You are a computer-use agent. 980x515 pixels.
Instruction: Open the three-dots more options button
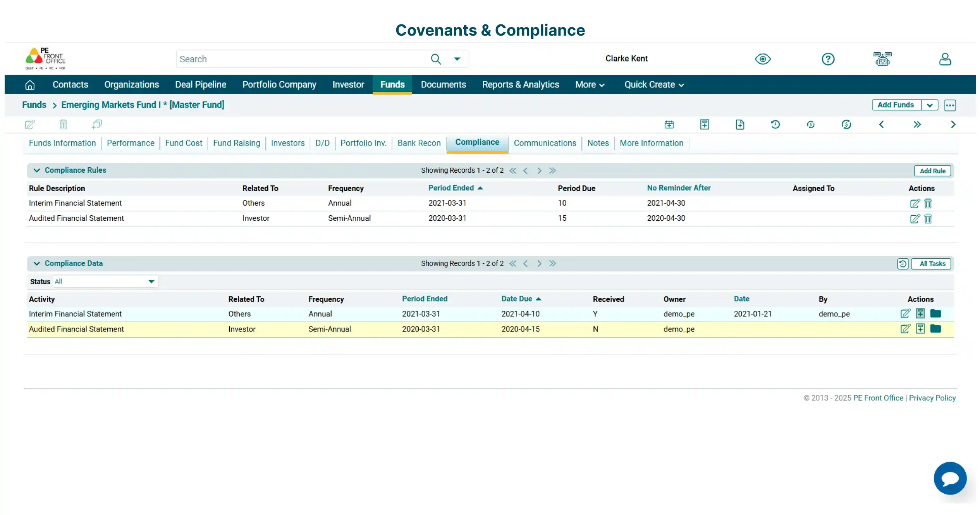coord(950,105)
